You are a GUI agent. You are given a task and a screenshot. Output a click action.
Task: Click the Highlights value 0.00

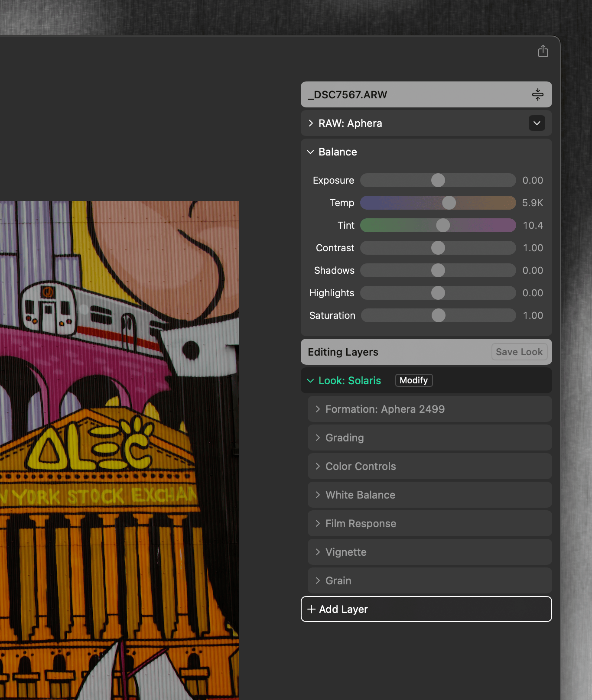[x=533, y=293]
